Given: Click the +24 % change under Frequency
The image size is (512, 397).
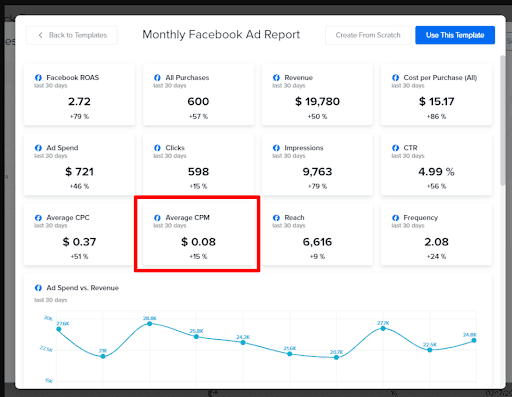Looking at the screenshot, I should pos(436,256).
